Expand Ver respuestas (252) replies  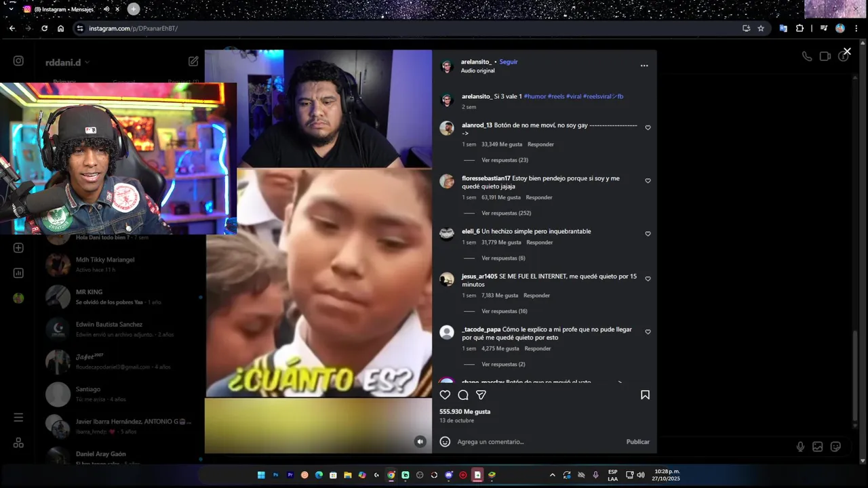click(x=506, y=213)
